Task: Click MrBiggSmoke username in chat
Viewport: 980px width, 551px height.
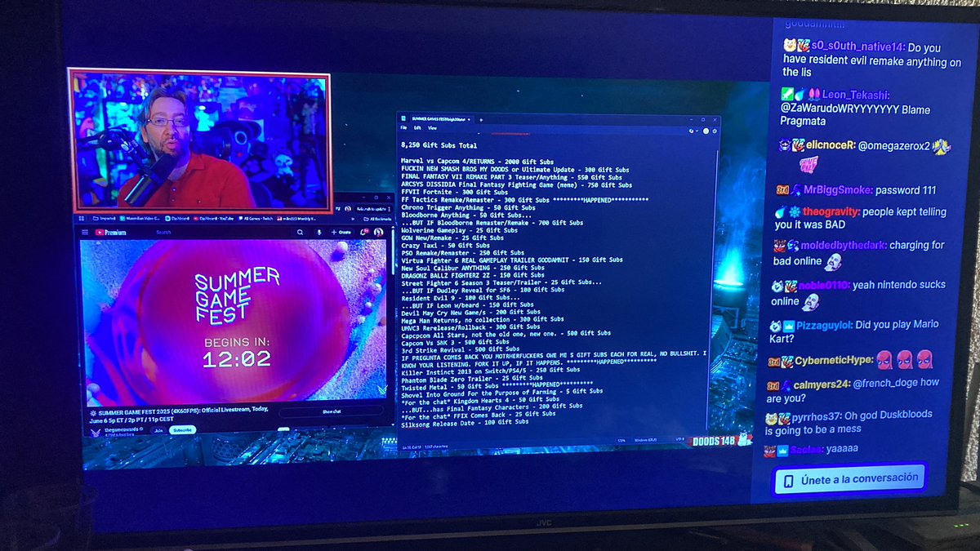Action: [836, 190]
